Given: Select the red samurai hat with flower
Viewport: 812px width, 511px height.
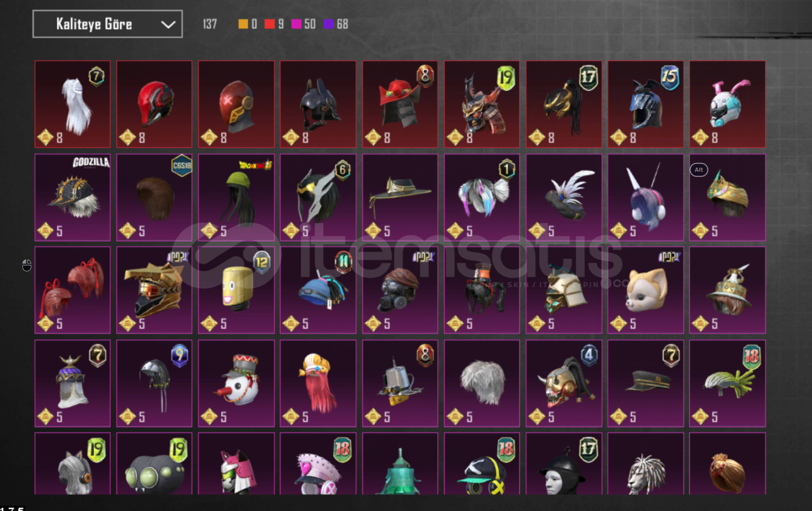Looking at the screenshot, I should point(400,104).
